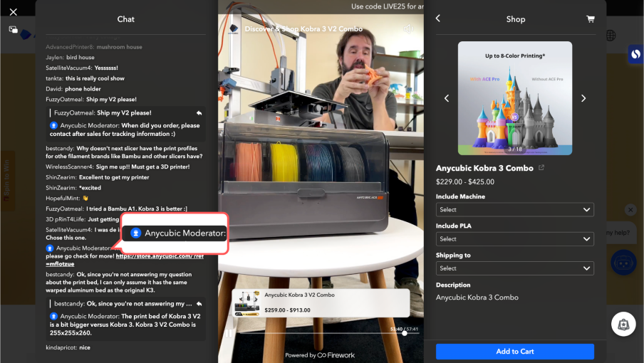Dismiss the help bubble with its X button
The height and width of the screenshot is (363, 644).
(630, 210)
